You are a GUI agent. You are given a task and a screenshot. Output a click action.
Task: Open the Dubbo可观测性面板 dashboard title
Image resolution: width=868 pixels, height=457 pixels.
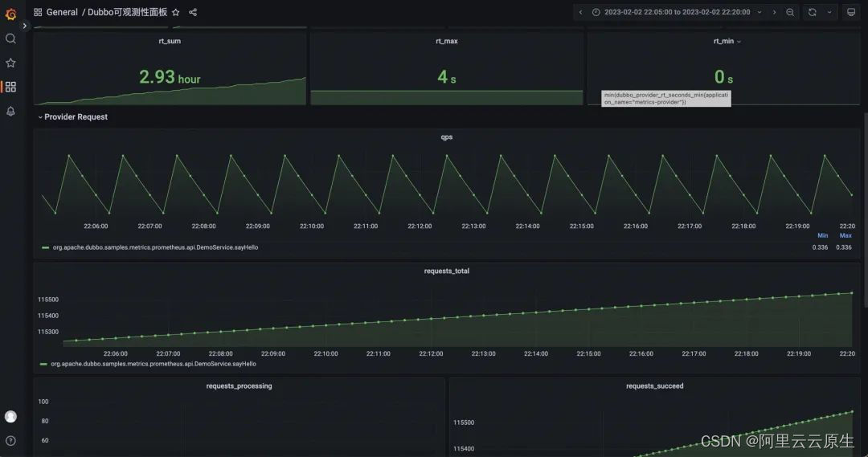click(x=127, y=12)
